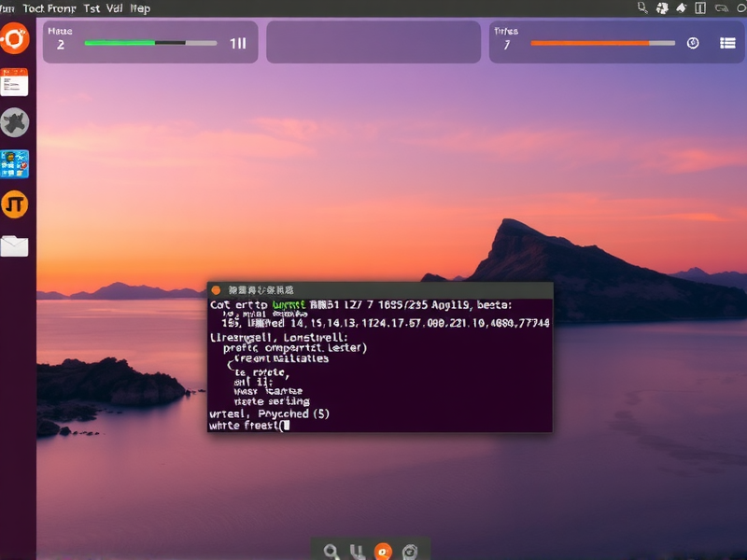The width and height of the screenshot is (747, 560).
Task: Open the Val menu in the menu bar
Action: pos(114,8)
